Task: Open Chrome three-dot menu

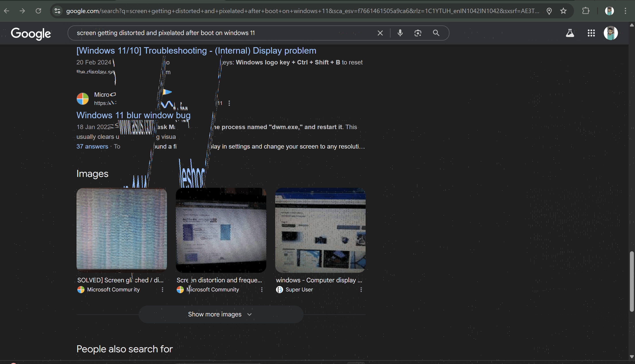Action: click(x=625, y=11)
